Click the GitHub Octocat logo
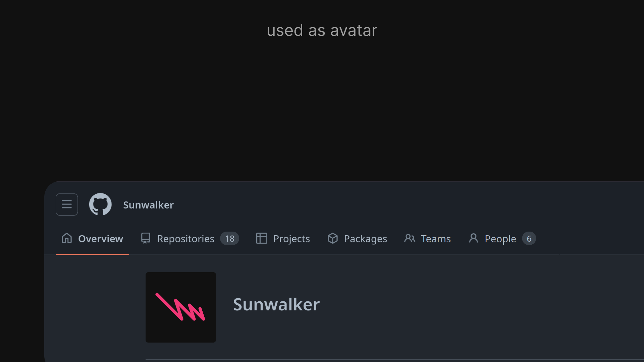The width and height of the screenshot is (644, 362). 100,204
